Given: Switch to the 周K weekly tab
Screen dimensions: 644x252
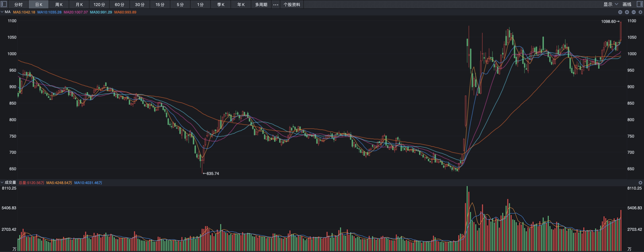Looking at the screenshot, I should point(59,5).
